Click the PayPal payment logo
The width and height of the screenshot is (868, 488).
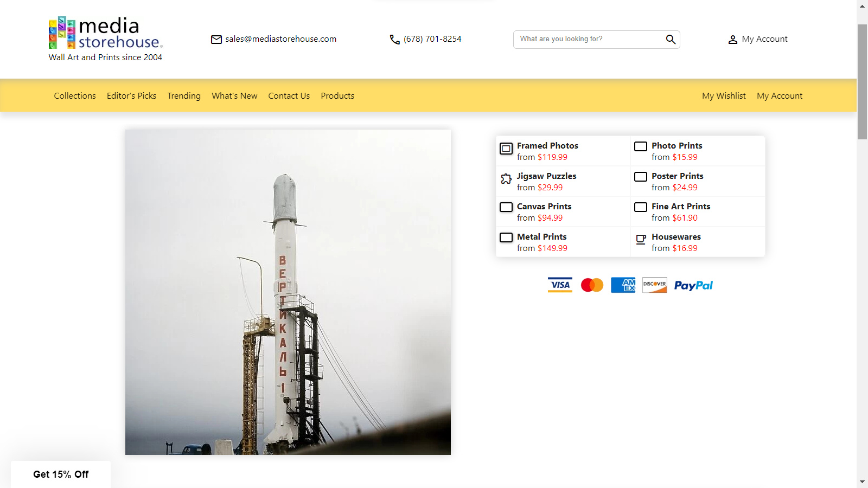(693, 285)
